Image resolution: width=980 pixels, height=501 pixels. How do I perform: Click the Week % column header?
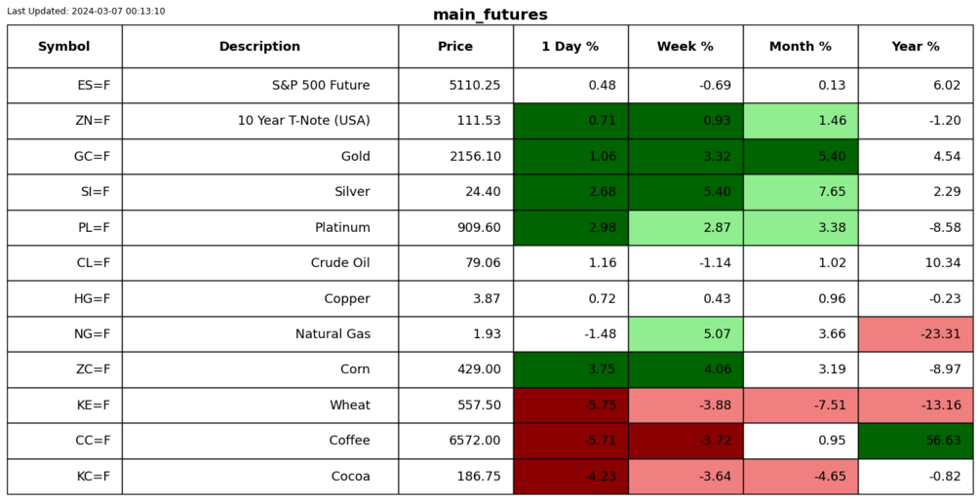tap(685, 47)
